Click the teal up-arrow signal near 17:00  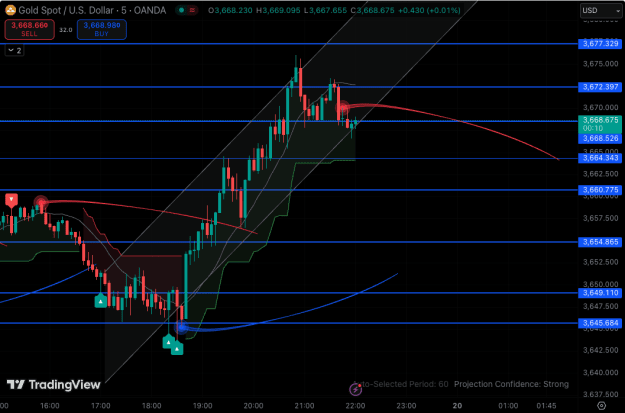[x=100, y=301]
